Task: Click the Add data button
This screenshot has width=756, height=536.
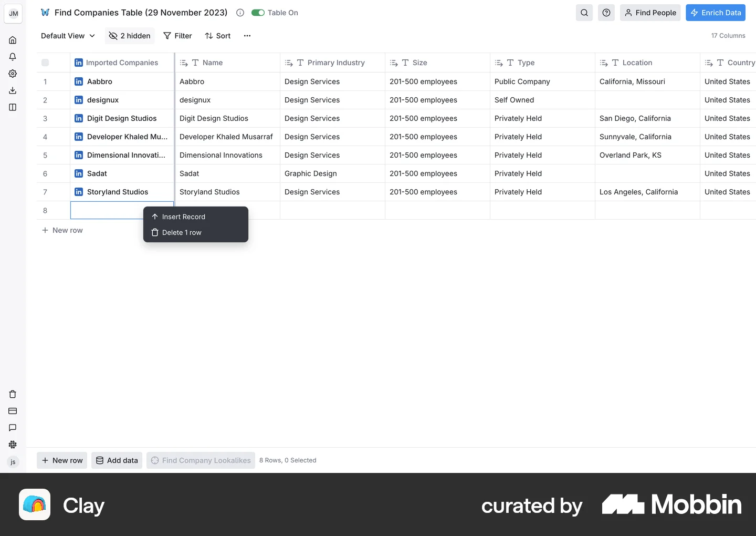Action: pos(117,460)
